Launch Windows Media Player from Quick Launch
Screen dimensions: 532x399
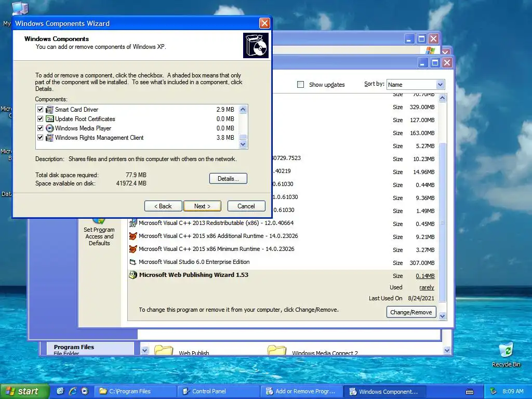pyautogui.click(x=85, y=391)
